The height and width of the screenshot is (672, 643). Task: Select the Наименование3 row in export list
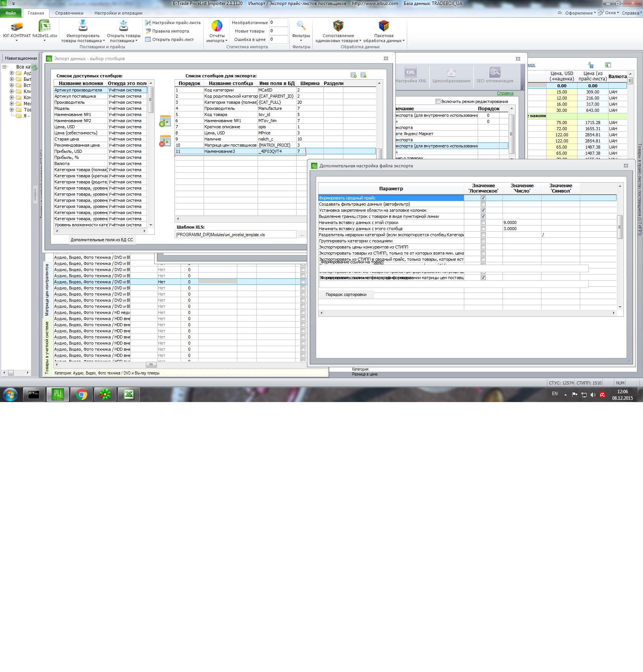[275, 151]
